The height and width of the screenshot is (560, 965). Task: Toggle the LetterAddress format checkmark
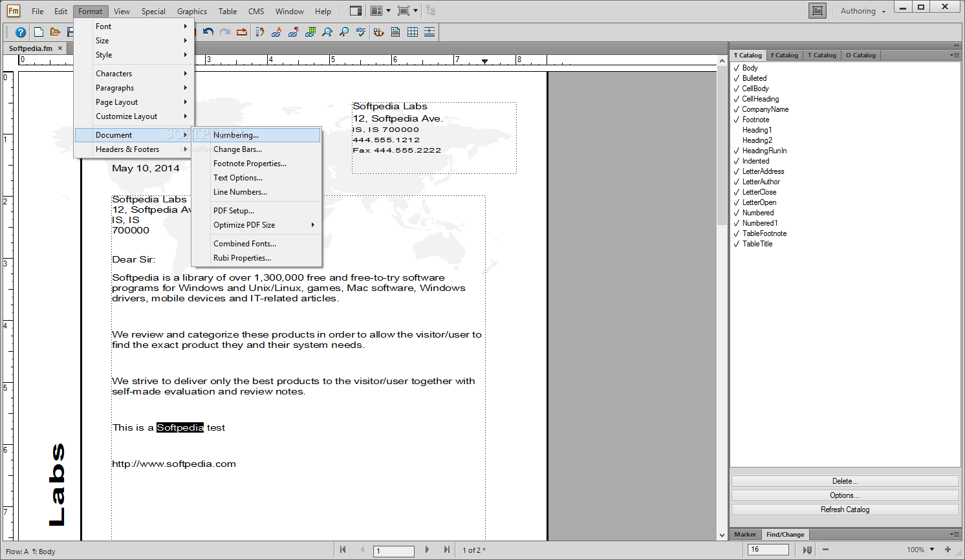point(736,171)
